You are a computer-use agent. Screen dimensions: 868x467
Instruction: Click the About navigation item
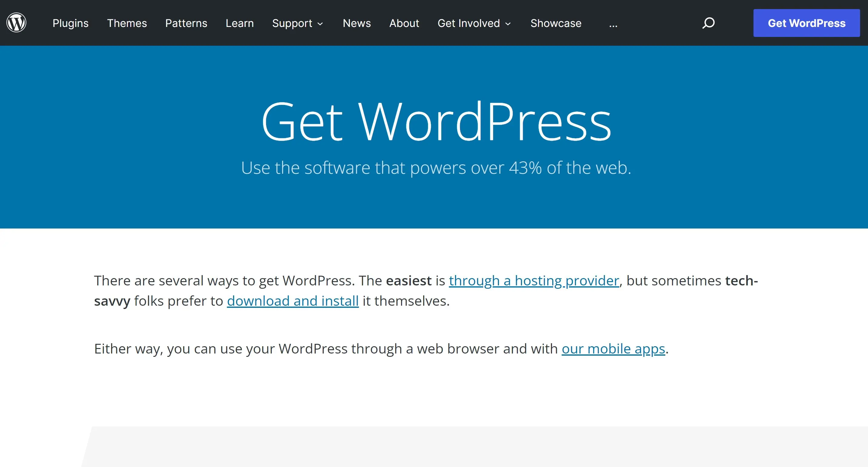coord(403,23)
